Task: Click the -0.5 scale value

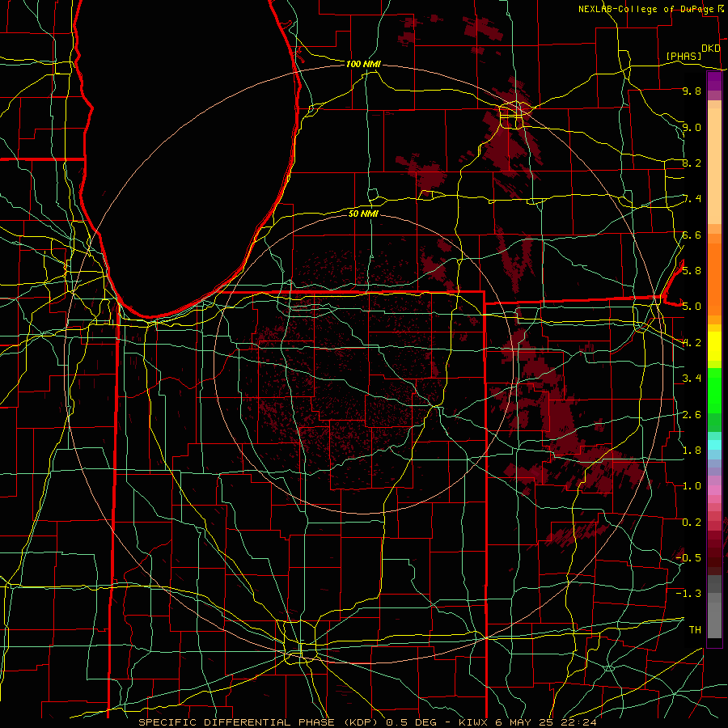Action: (x=688, y=557)
